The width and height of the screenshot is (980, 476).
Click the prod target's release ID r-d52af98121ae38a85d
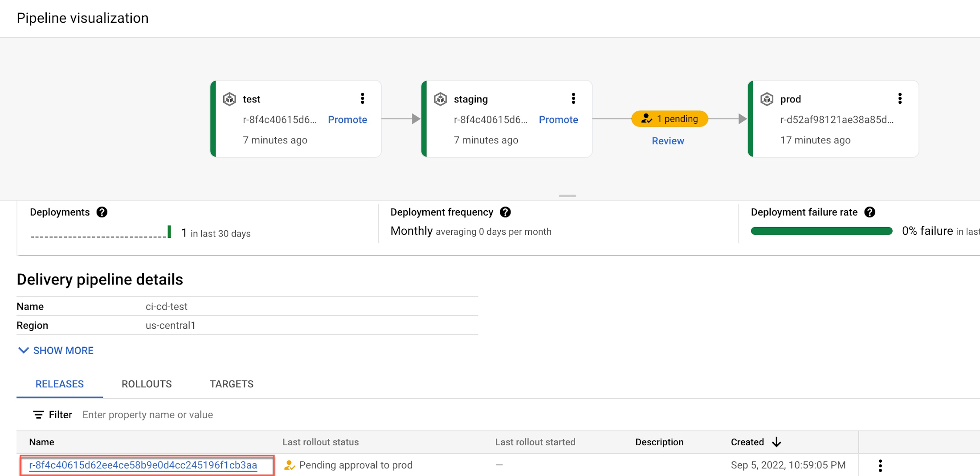pos(837,119)
